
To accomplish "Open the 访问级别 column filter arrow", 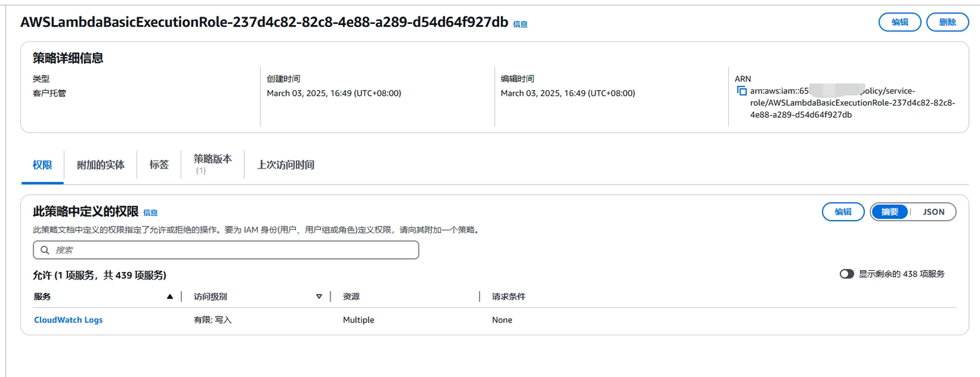I will [x=318, y=297].
